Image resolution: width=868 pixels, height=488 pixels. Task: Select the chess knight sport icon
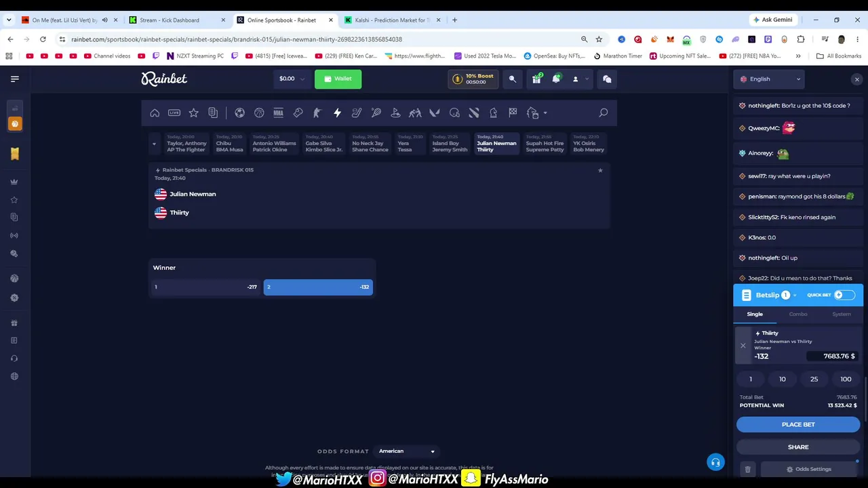coord(493,113)
